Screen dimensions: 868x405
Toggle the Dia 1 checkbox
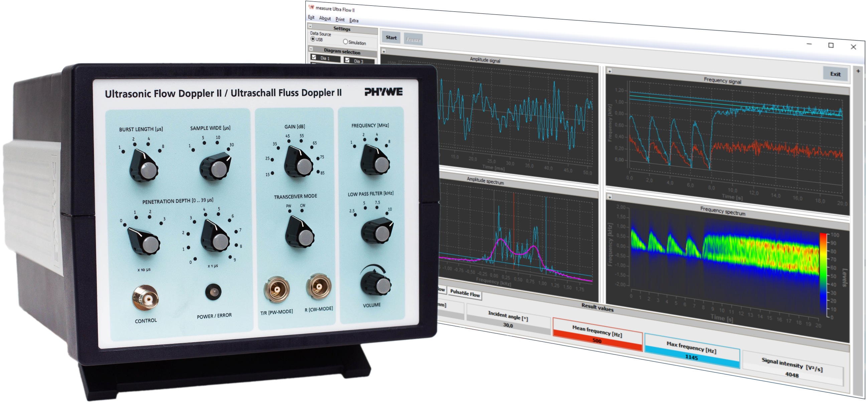click(x=314, y=57)
